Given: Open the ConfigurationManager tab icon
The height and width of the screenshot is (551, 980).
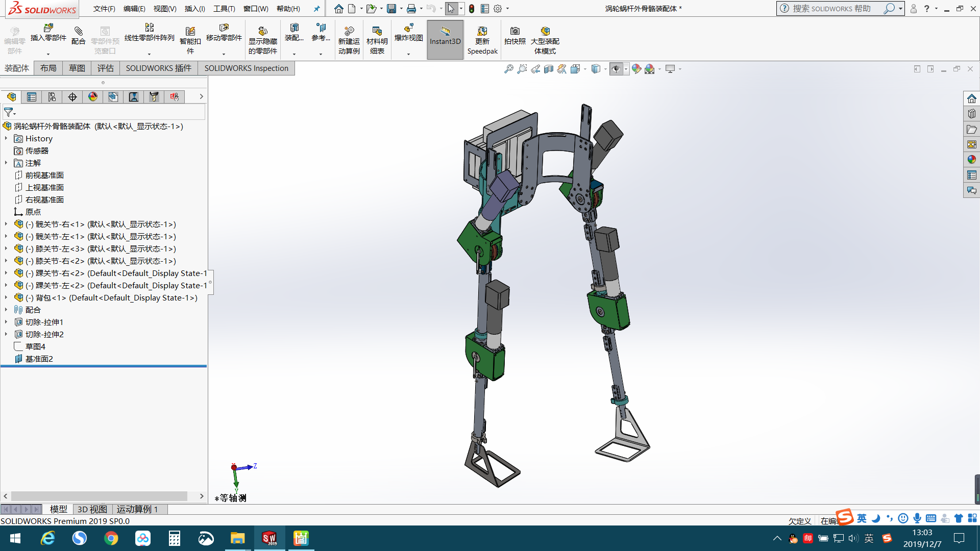Looking at the screenshot, I should (52, 97).
